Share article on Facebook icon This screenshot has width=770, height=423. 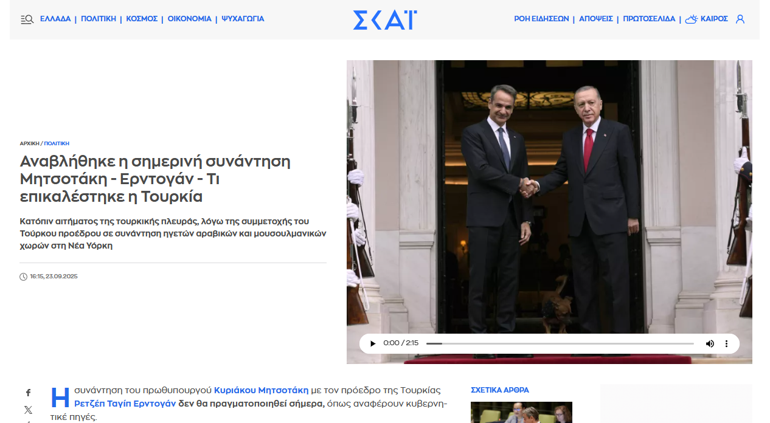pos(28,393)
